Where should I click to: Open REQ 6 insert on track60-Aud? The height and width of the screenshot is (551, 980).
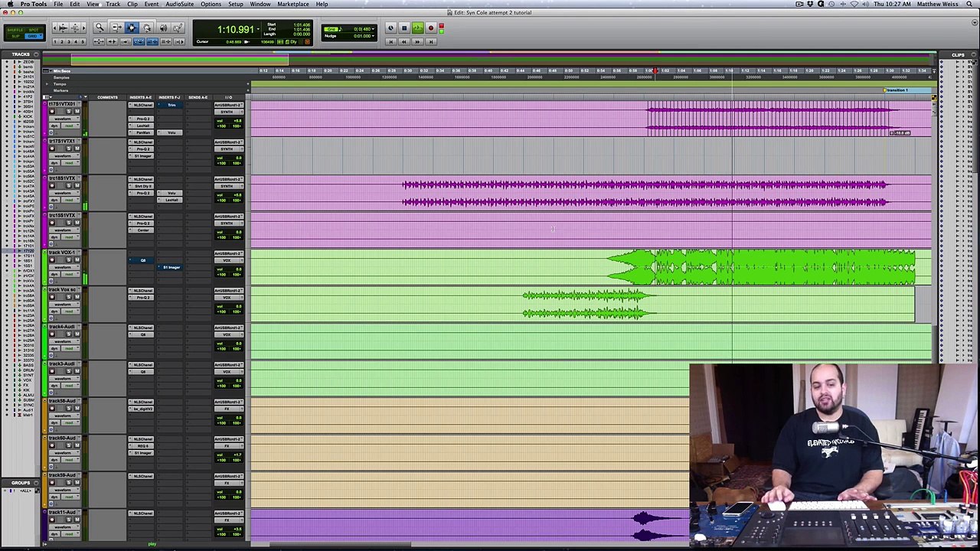point(142,445)
